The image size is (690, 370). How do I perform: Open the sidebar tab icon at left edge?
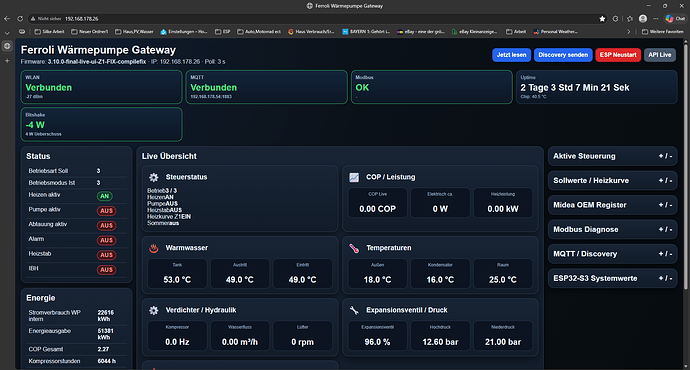7,46
